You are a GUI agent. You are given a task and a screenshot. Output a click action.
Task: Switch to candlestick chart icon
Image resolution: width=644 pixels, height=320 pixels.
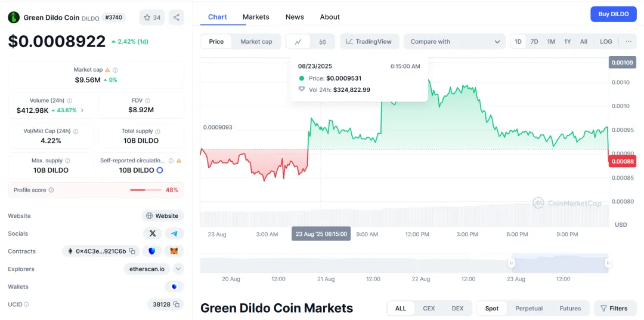(323, 42)
